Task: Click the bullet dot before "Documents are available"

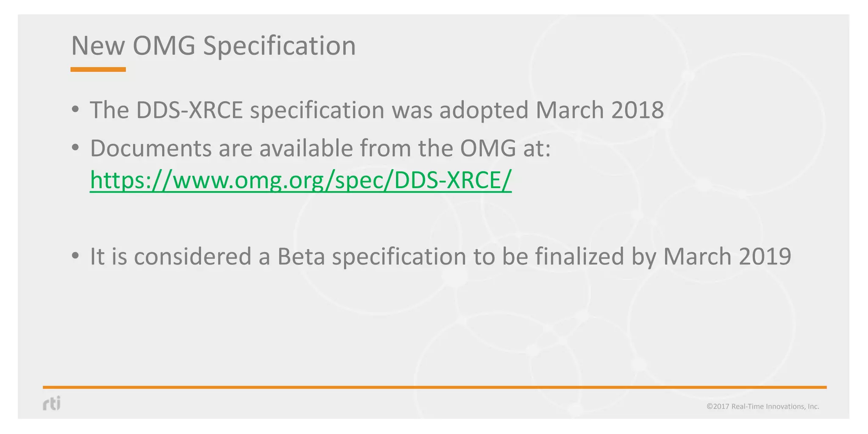Action: click(75, 147)
